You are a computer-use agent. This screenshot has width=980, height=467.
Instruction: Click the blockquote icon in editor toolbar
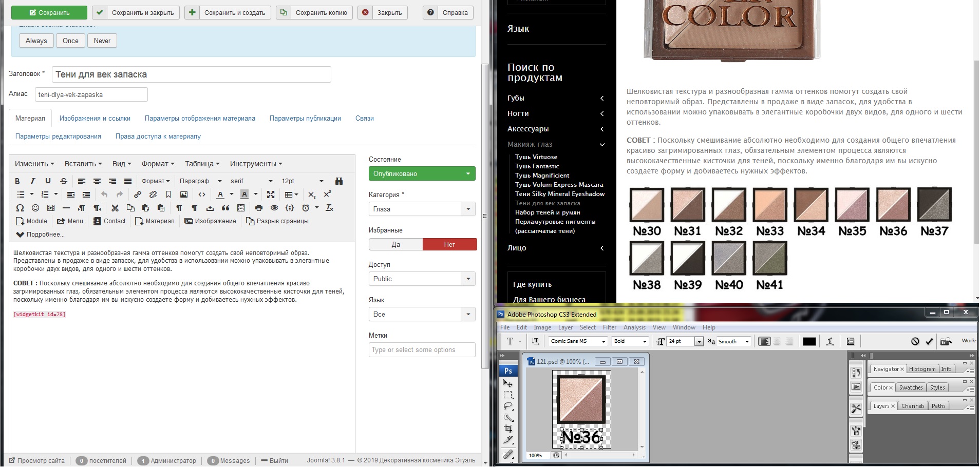[x=225, y=208]
